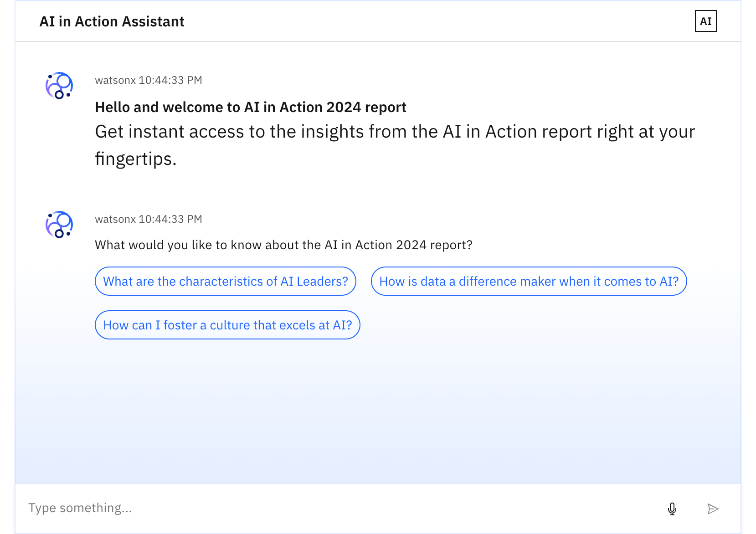This screenshot has width=756, height=534.
Task: Click the "Hello and welcome to AI in Action 2024 report" heading
Action: [251, 107]
